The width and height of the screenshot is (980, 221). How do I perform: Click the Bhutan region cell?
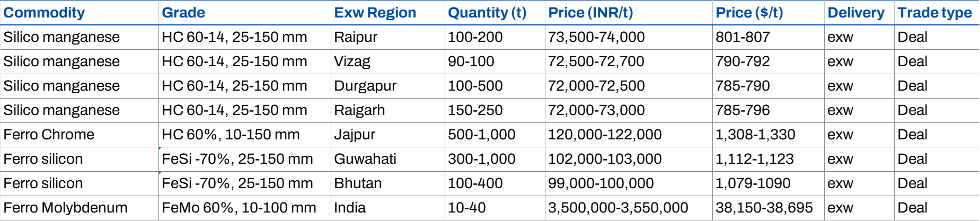tap(358, 183)
